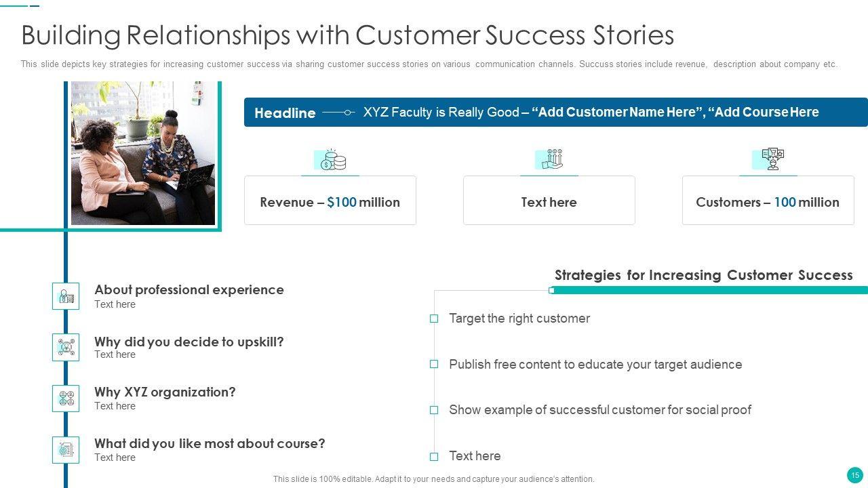Image resolution: width=868 pixels, height=488 pixels.
Task: Click the XYZ organization icon
Action: (66, 399)
